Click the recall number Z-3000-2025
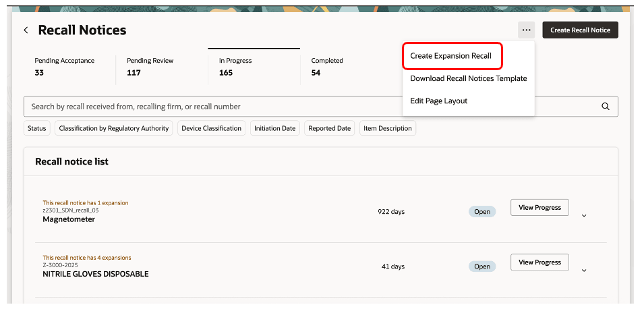Screen dimensions: 644x309 coord(61,265)
